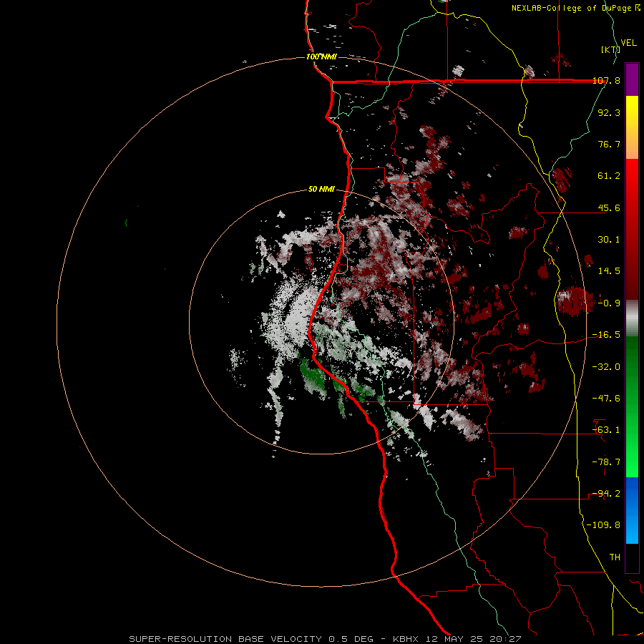The image size is (644, 644).
Task: Pick the black TH box on legend
Action: 632,557
